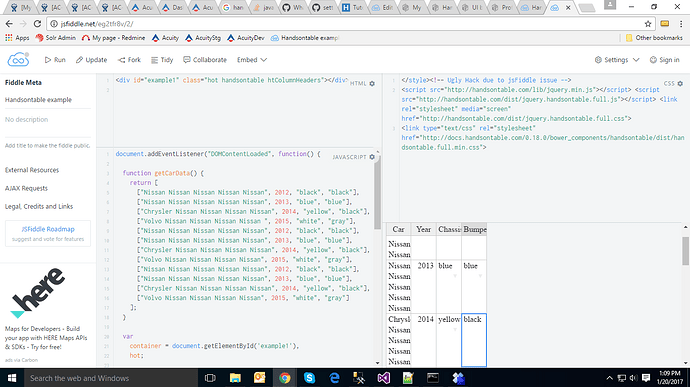Run the fiddle
This screenshot has width=690, height=387.
(55, 60)
